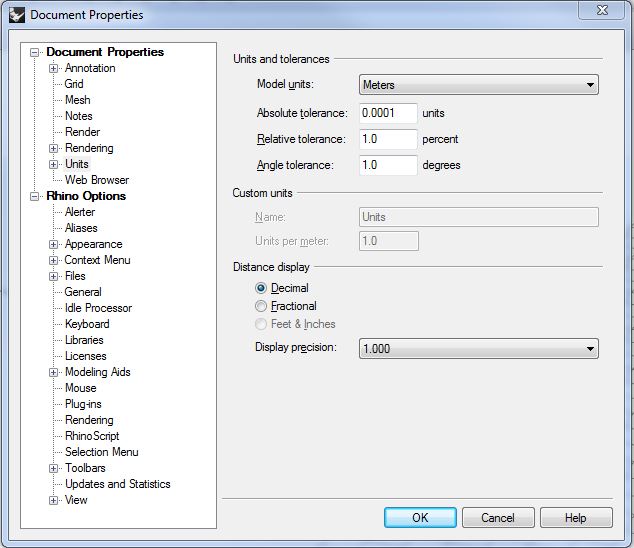Image resolution: width=634 pixels, height=548 pixels.
Task: Select Rendering under Rhino Options
Action: point(89,420)
